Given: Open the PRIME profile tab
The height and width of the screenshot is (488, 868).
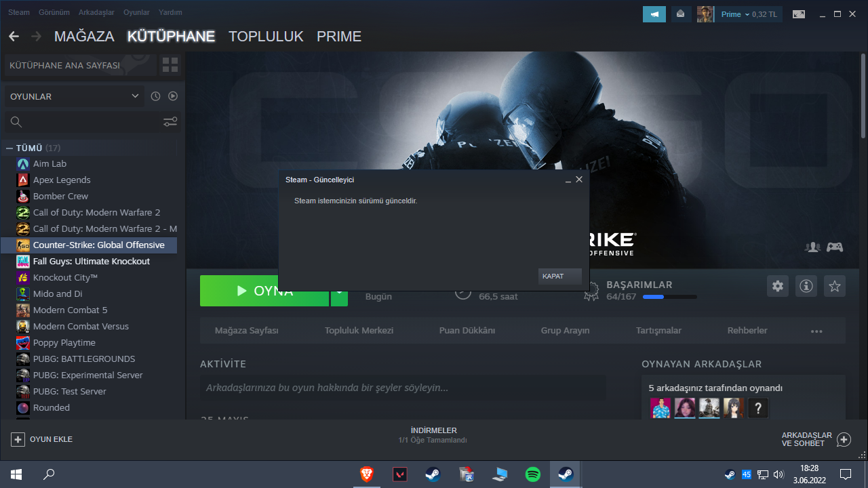Looking at the screenshot, I should click(339, 37).
